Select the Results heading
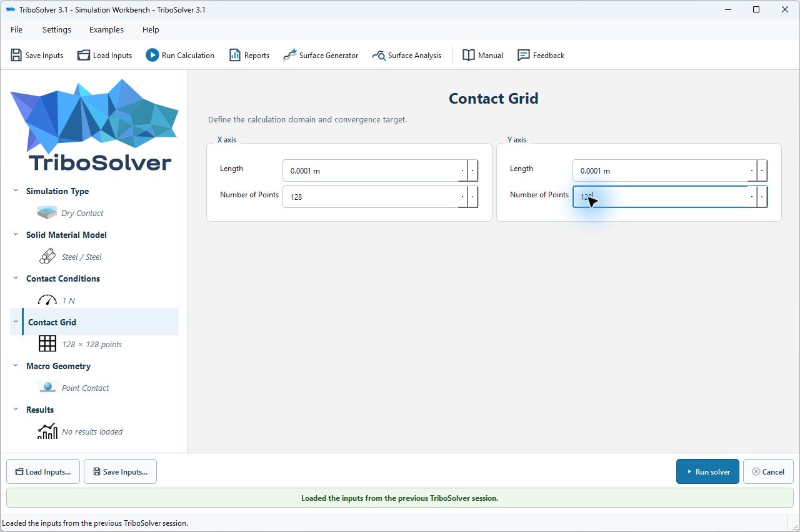This screenshot has height=532, width=800. (40, 410)
